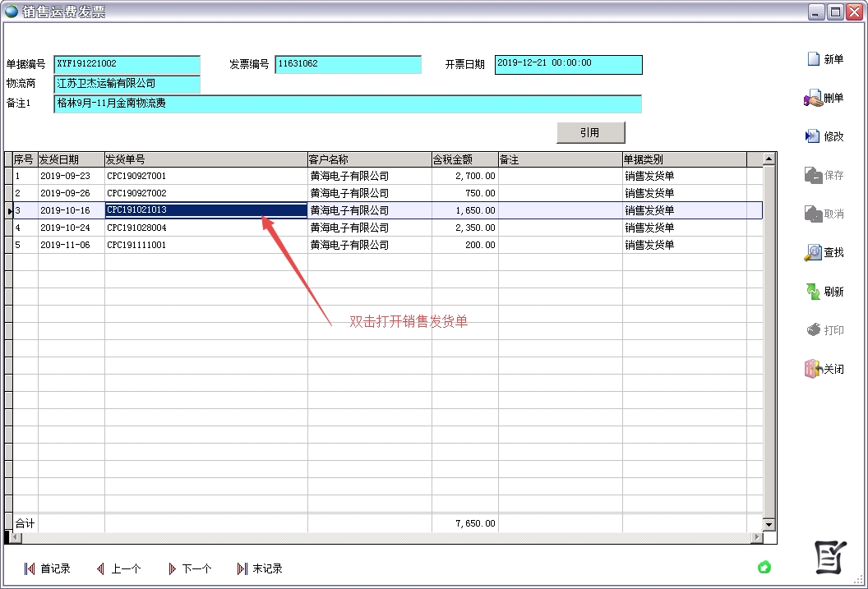The height and width of the screenshot is (589, 868).
Task: Click the 取消 cancel icon
Action: click(826, 214)
